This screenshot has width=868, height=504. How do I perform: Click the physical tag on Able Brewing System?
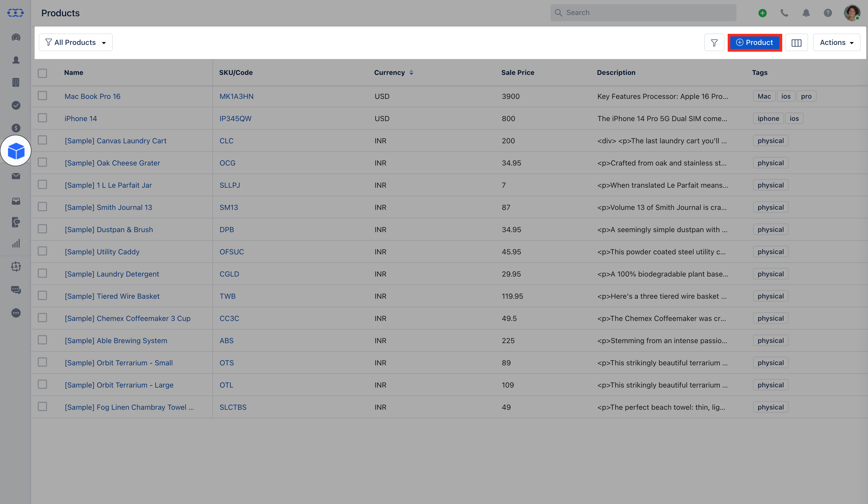(x=771, y=341)
